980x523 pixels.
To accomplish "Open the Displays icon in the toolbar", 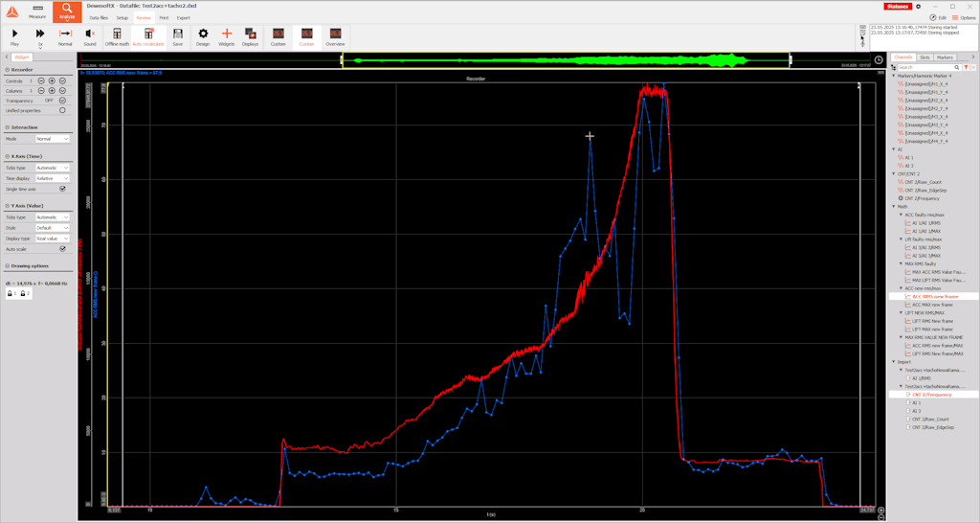I will (250, 36).
